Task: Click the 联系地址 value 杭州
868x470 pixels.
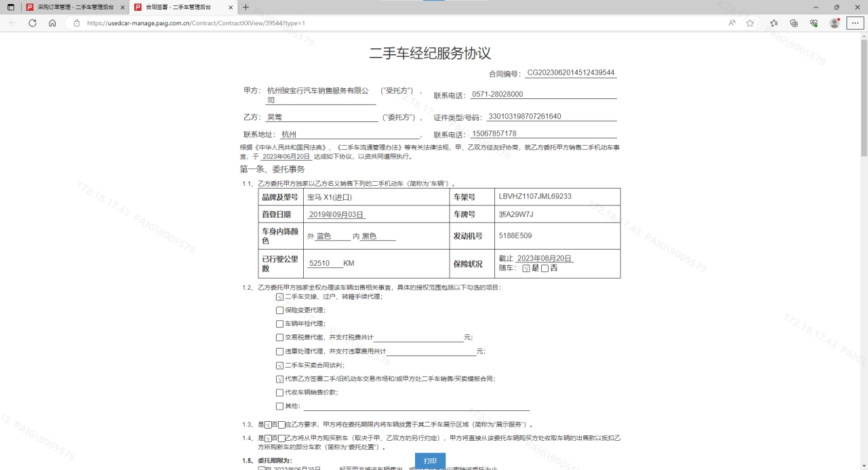Action: tap(289, 134)
